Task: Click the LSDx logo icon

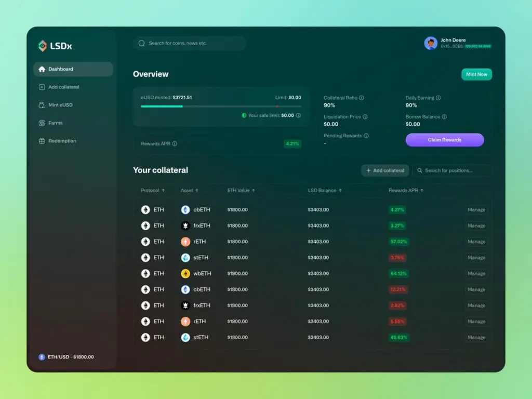Action: pos(43,46)
